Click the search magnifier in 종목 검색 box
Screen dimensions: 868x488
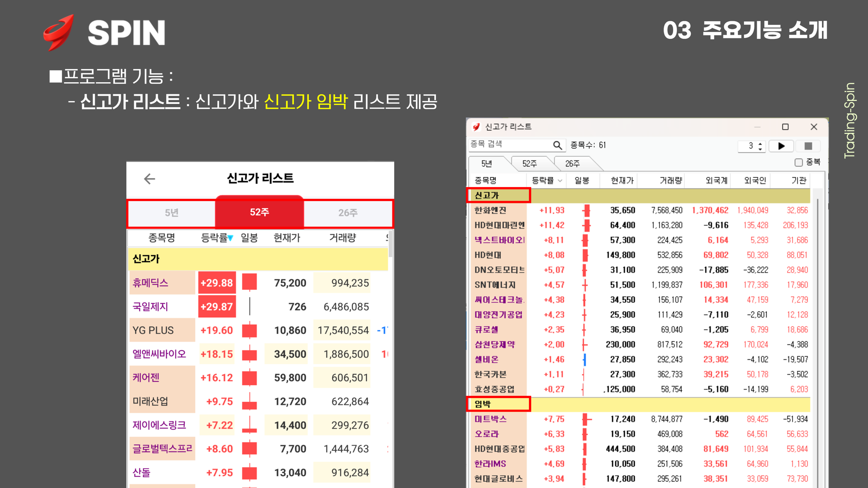[x=557, y=145]
